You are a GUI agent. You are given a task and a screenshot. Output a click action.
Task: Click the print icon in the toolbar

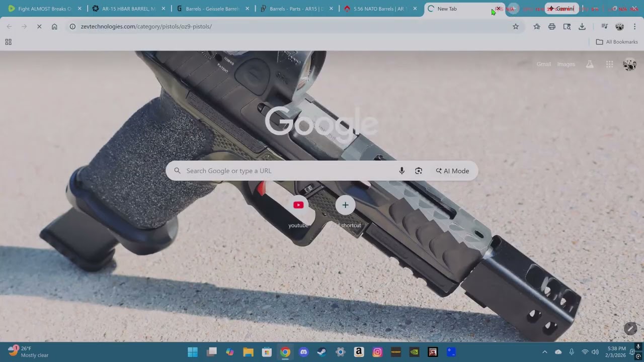[x=552, y=27]
